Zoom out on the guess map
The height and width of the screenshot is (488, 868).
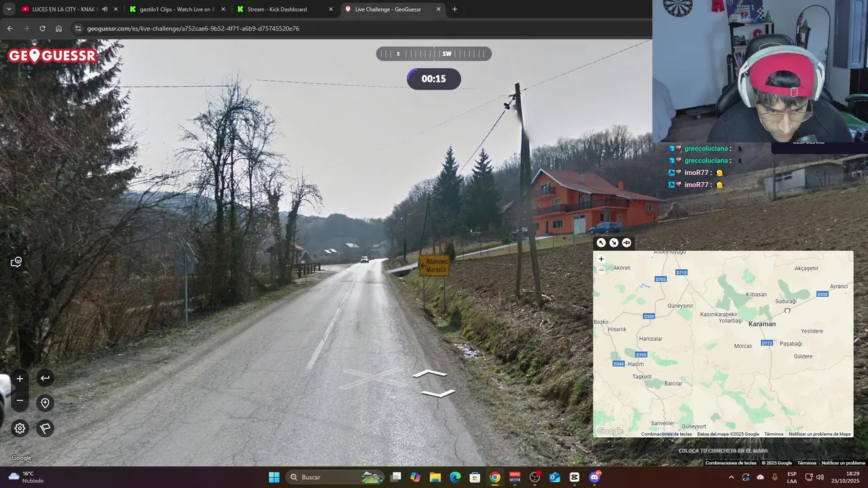(x=601, y=270)
